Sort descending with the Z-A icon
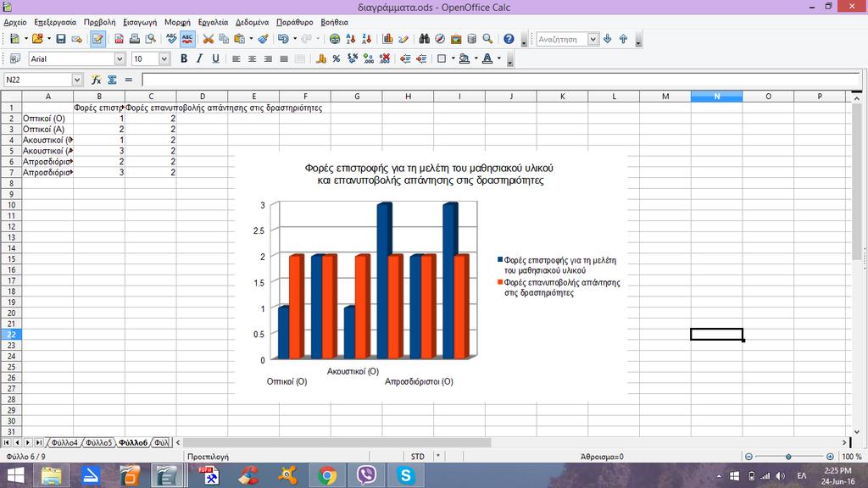The image size is (868, 488). coord(366,39)
